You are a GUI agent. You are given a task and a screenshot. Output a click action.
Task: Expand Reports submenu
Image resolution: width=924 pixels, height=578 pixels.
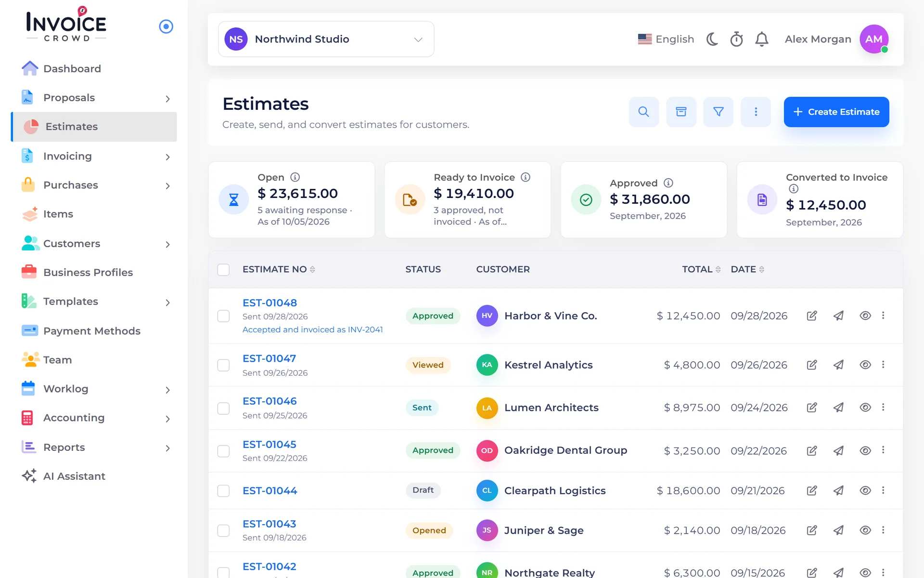[167, 448]
